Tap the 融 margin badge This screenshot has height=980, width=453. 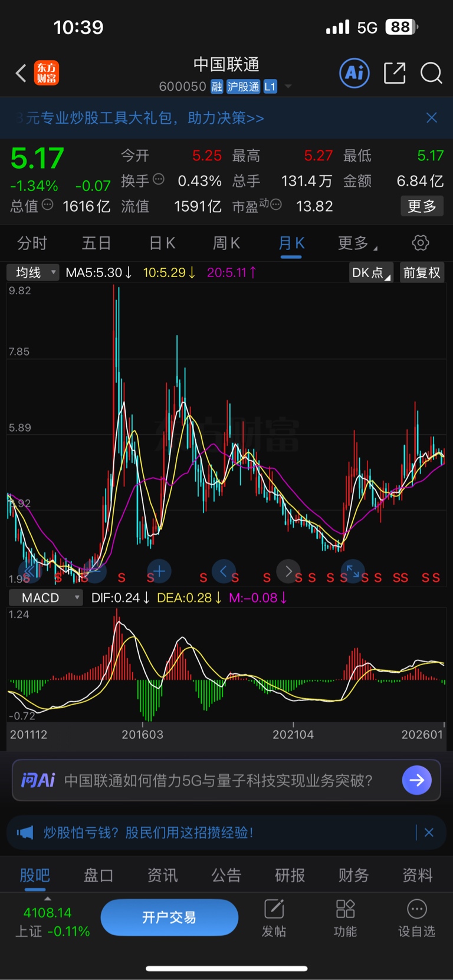coord(217,87)
